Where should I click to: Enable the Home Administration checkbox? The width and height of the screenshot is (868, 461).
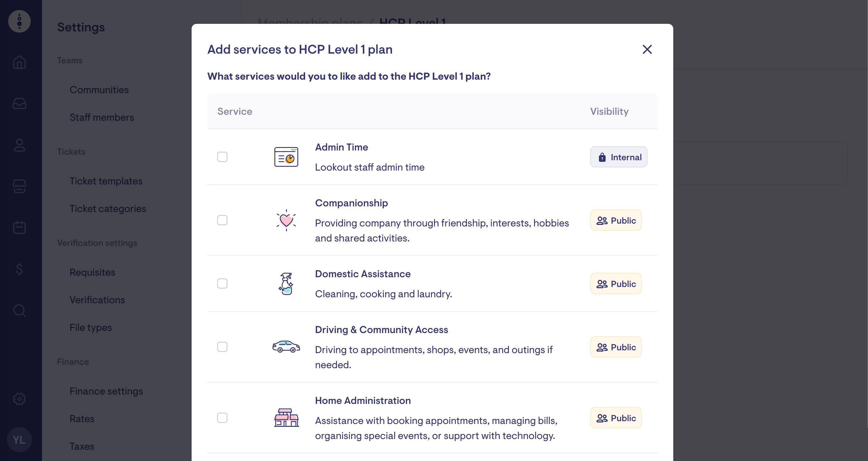click(222, 418)
